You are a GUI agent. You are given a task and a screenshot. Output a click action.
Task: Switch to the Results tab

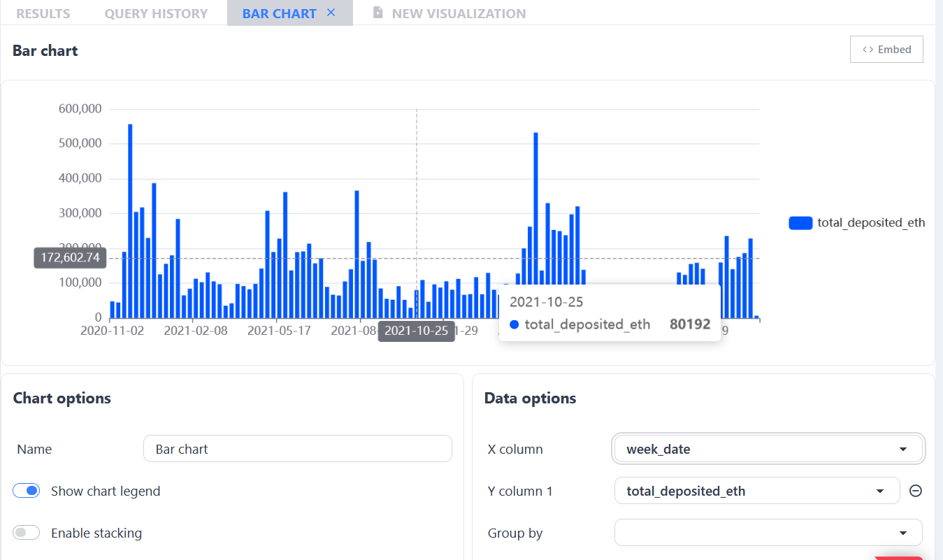tap(43, 13)
